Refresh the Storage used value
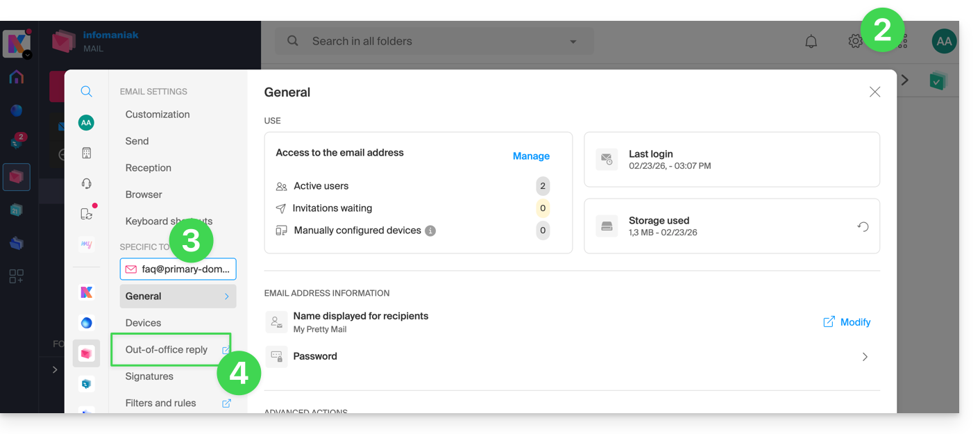The image size is (980, 434). (x=863, y=226)
